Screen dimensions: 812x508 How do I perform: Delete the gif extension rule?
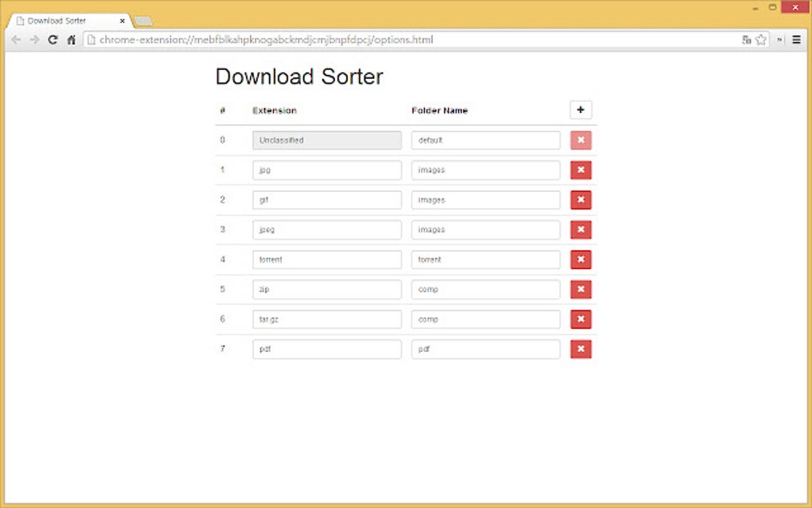pyautogui.click(x=581, y=199)
